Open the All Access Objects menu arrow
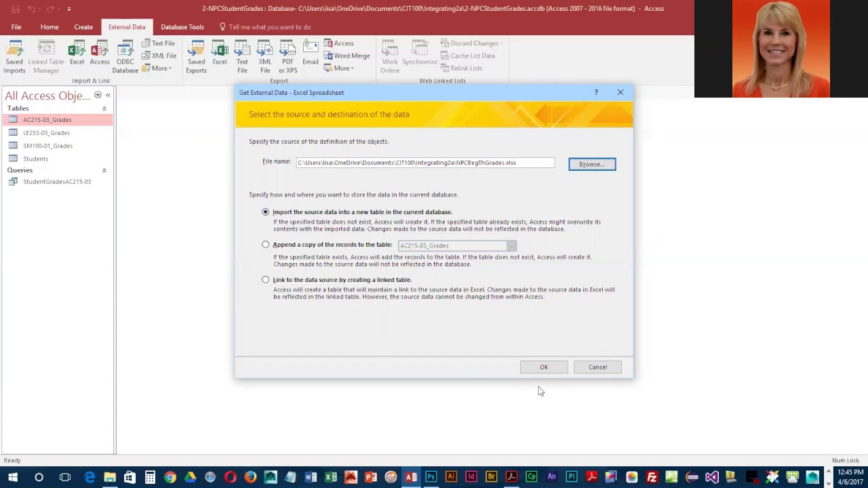Screen dimensions: 868x488 click(98, 95)
